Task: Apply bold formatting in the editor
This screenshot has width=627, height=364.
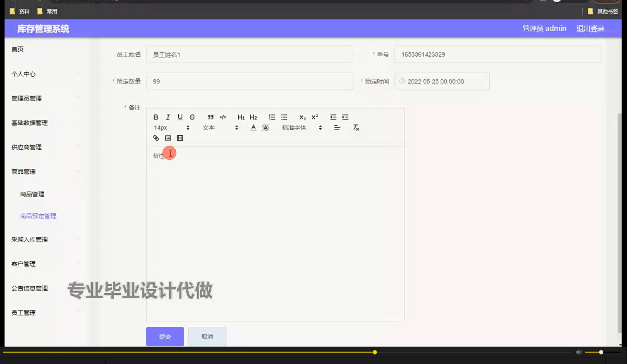Action: pos(156,117)
